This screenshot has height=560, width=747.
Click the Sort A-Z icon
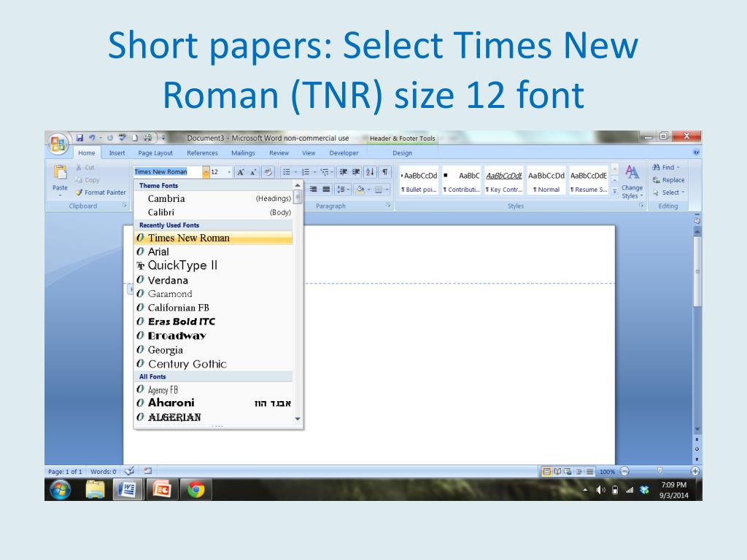pos(370,172)
